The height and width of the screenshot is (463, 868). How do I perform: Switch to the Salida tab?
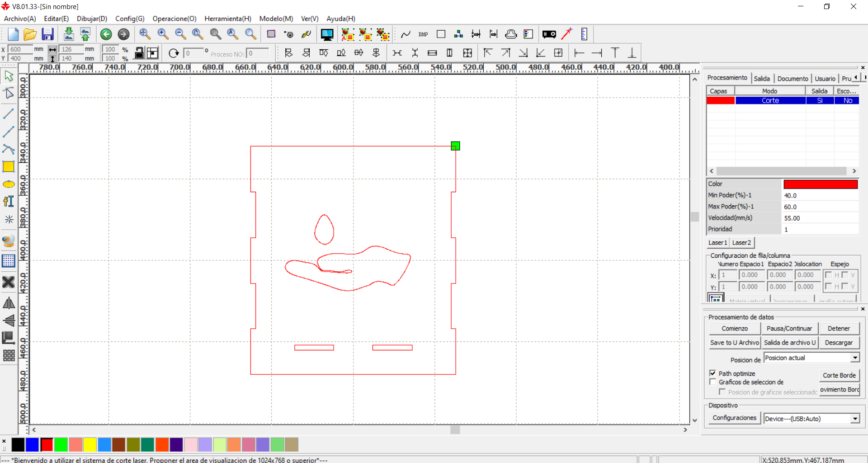pos(762,79)
